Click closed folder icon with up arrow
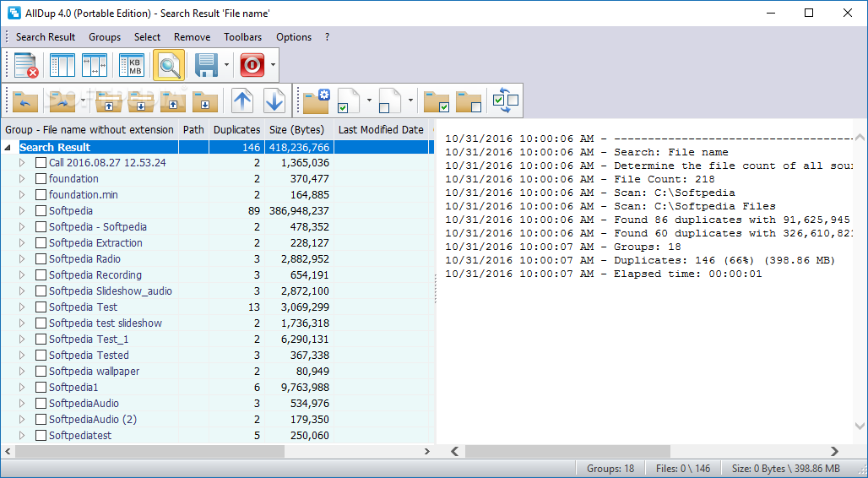868x478 pixels. click(x=173, y=100)
